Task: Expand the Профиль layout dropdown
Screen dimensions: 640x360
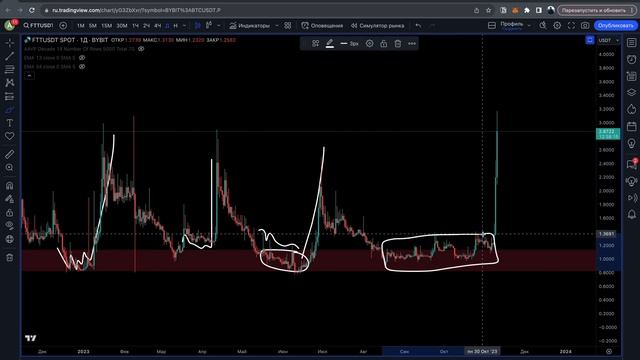Action: pyautogui.click(x=529, y=26)
